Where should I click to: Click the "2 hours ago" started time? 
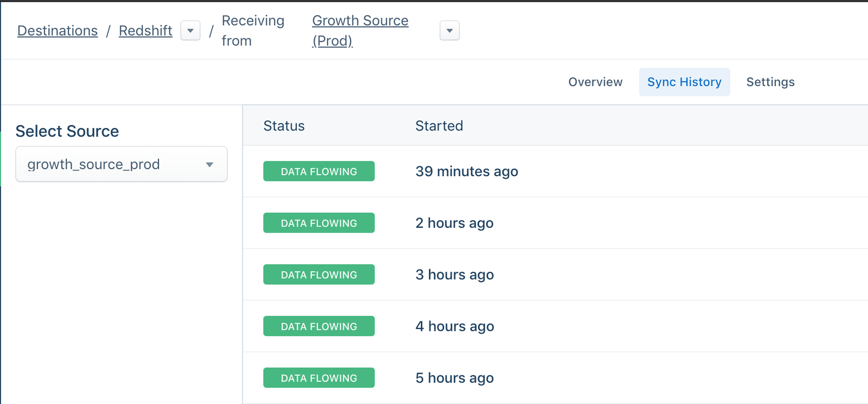454,223
